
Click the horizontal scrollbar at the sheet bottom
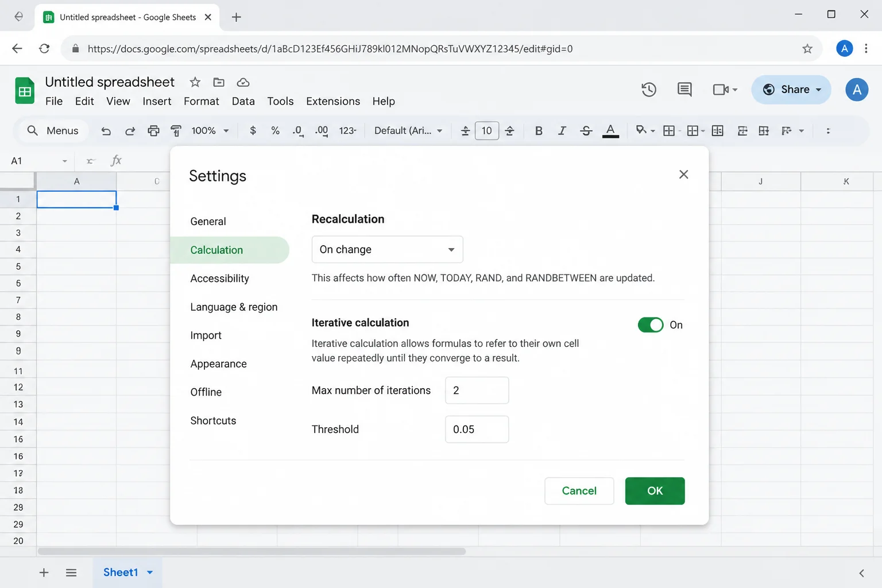pos(252,551)
